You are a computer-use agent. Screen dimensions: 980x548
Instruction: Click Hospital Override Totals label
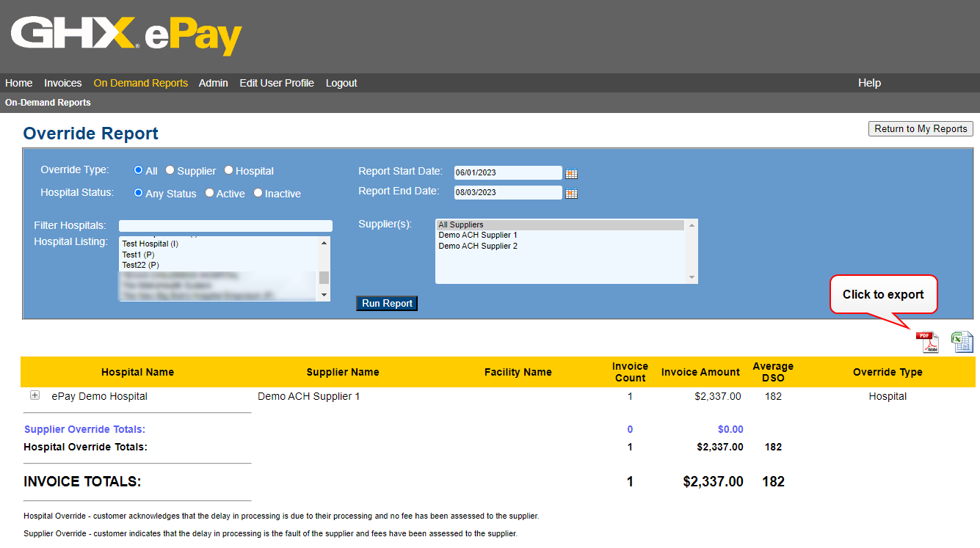coord(85,447)
